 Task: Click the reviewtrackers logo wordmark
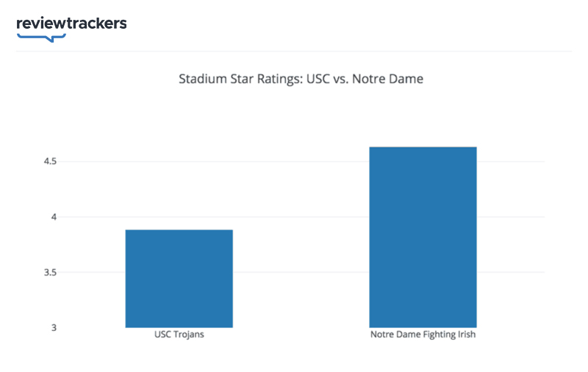point(71,23)
